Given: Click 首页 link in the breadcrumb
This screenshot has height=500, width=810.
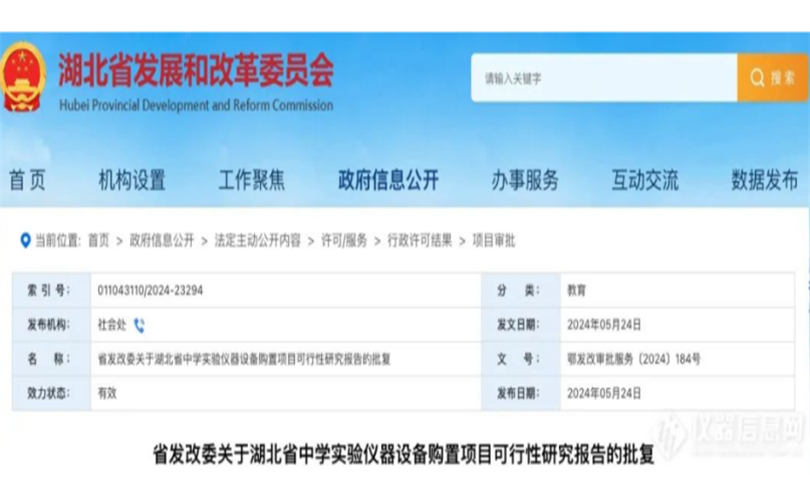Looking at the screenshot, I should [98, 241].
